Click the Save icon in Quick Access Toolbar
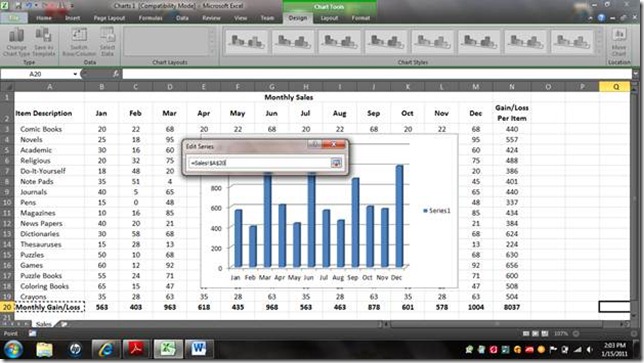 18,6
